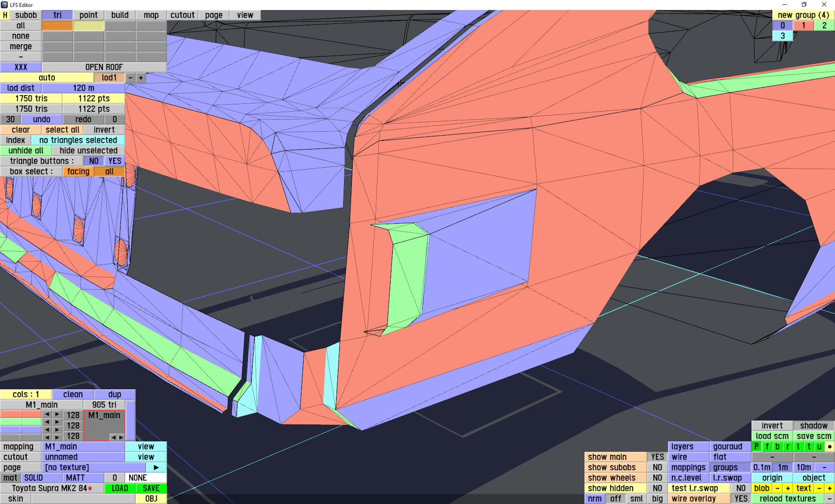Screen dimensions: 835x504
Task: Click the red color channel slider
Action: point(20,414)
